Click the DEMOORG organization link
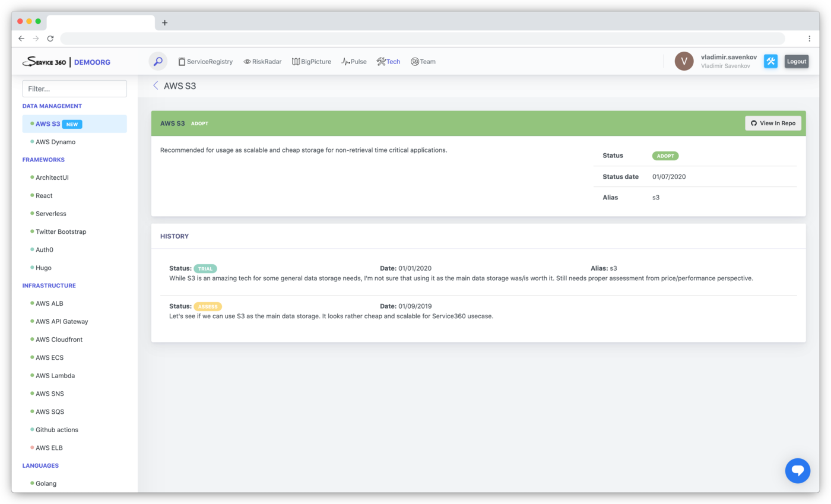The image size is (831, 504). (92, 62)
